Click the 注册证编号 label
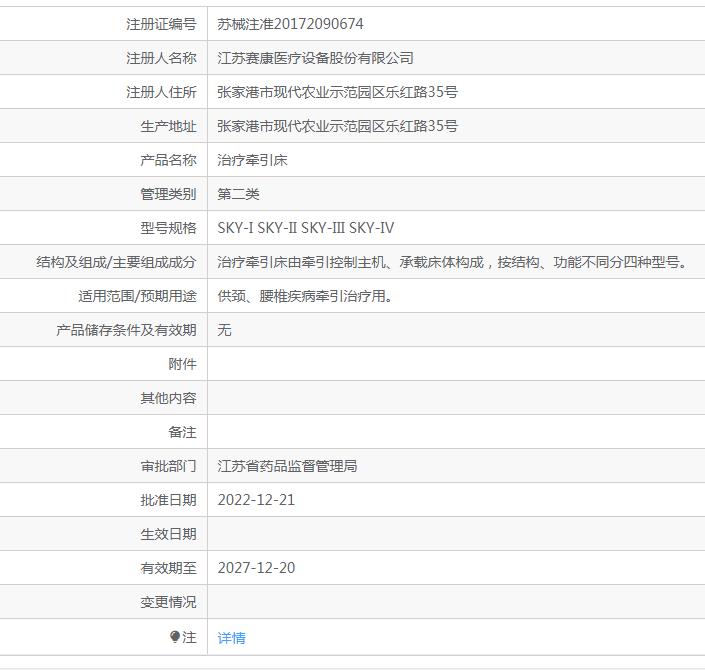The image size is (705, 670). pyautogui.click(x=161, y=24)
